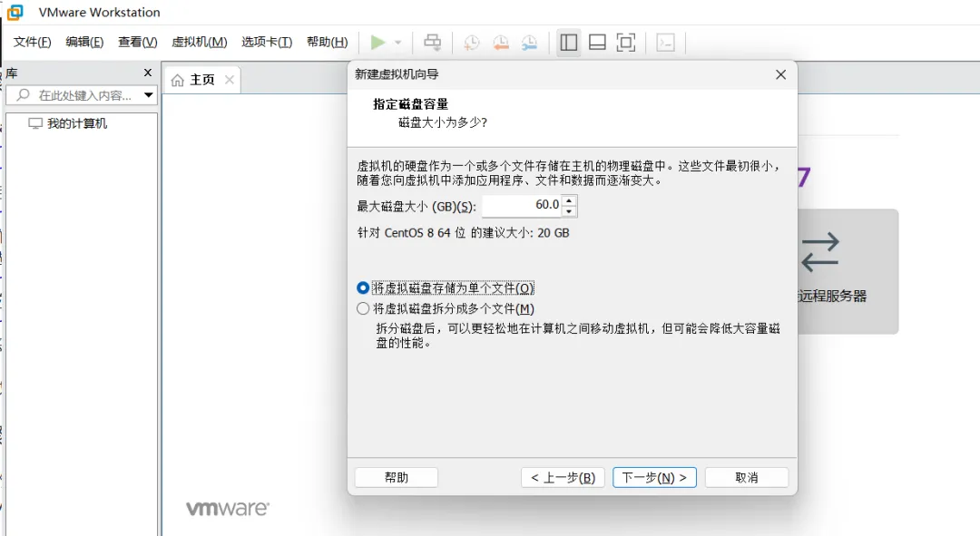Click the 下一步(N) next button

[x=654, y=478]
